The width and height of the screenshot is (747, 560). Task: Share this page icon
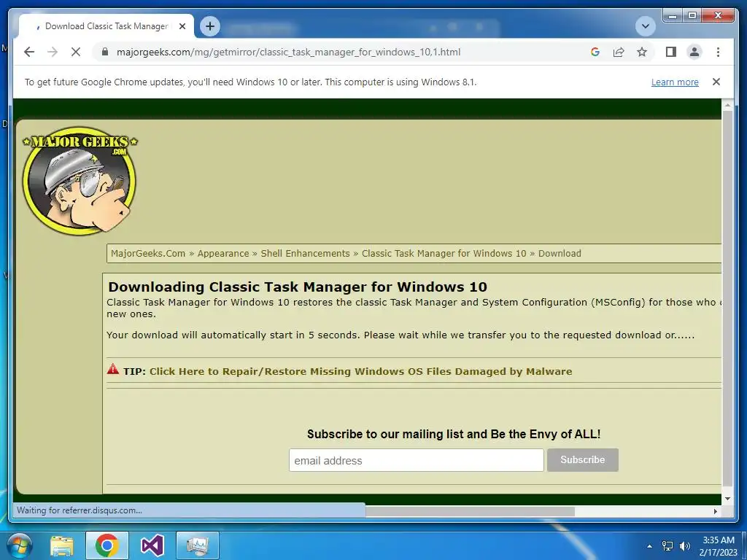pyautogui.click(x=619, y=52)
